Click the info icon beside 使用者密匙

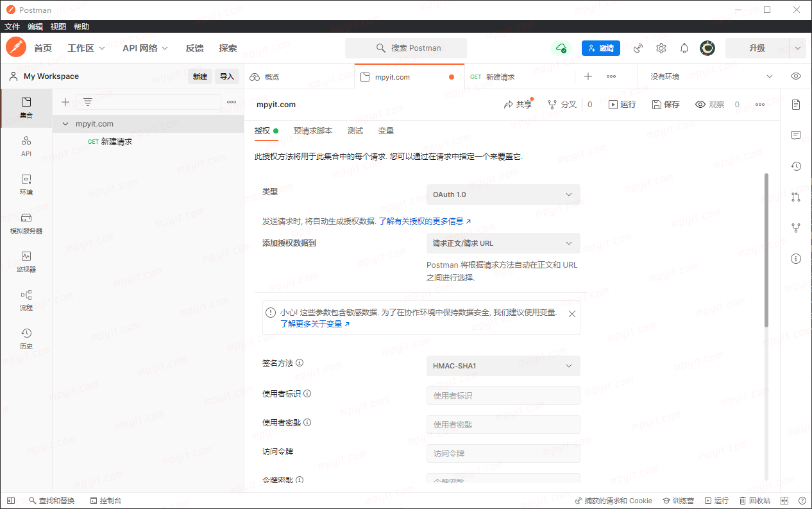307,422
